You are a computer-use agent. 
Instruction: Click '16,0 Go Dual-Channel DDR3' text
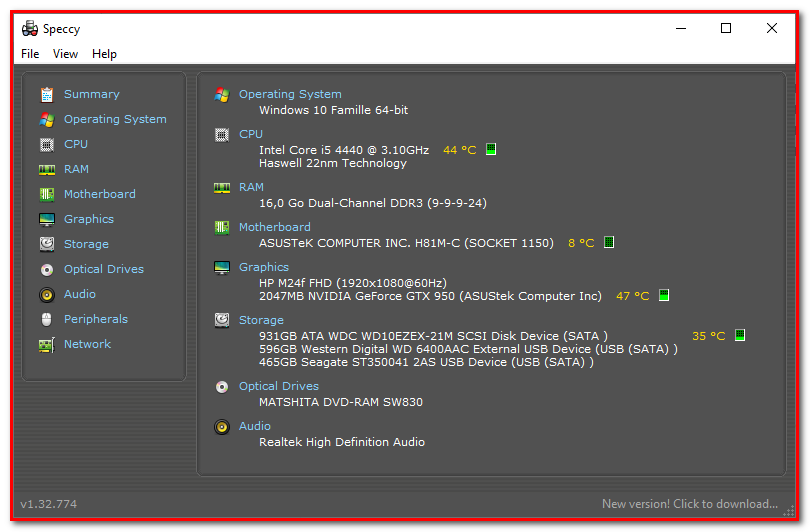[x=340, y=203]
